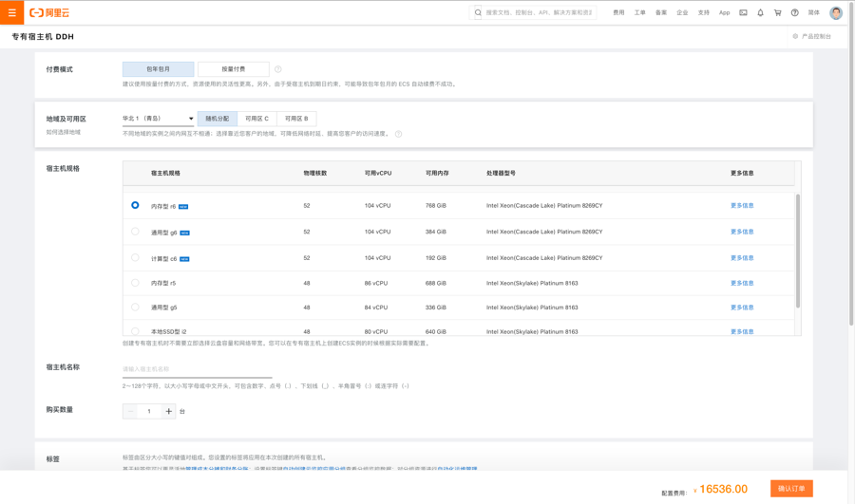855x504 pixels.
Task: Select the 通用型 g5 host radio button
Action: [x=135, y=308]
